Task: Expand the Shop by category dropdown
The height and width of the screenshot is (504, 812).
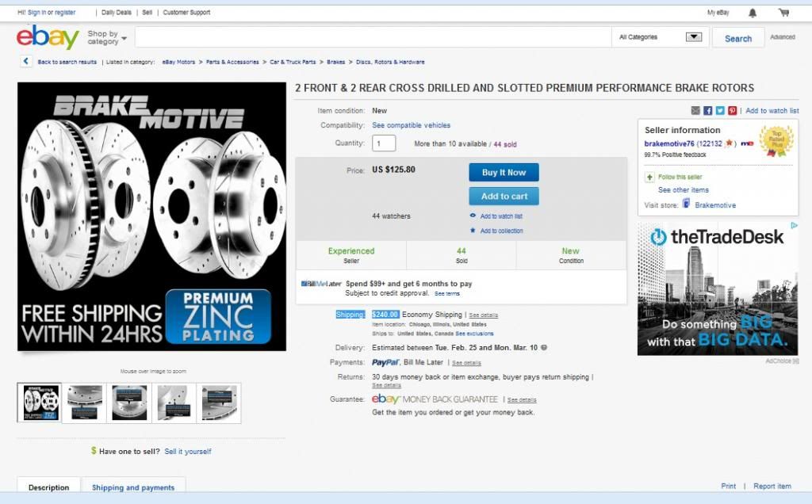Action: point(107,37)
